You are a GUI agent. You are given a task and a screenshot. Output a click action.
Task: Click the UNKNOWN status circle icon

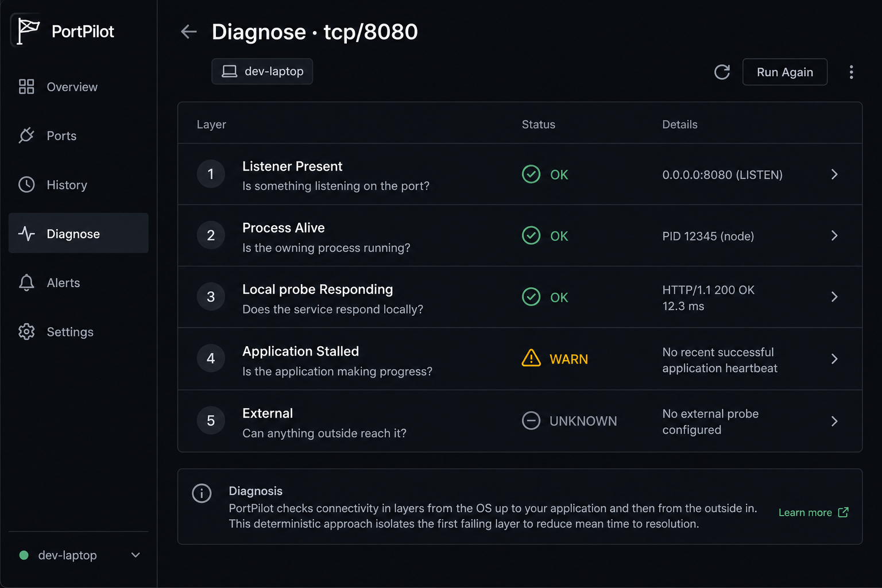(531, 420)
